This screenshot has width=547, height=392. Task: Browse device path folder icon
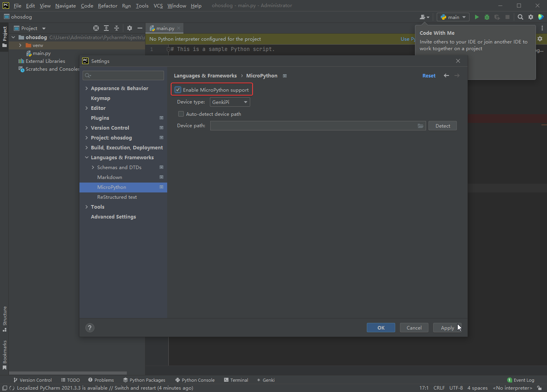(x=421, y=126)
